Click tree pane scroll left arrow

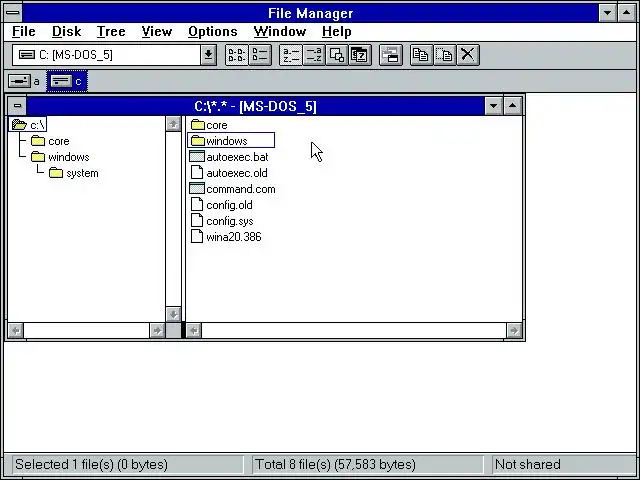point(16,330)
